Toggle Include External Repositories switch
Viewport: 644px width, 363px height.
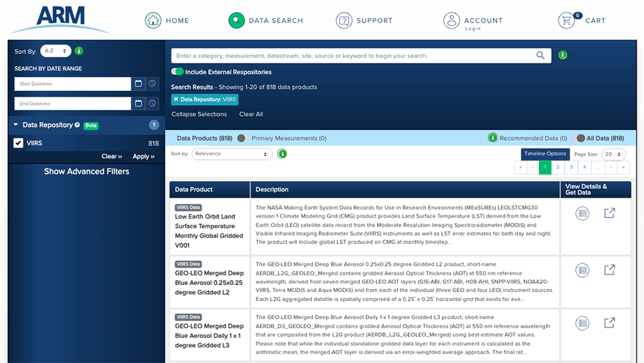coord(178,72)
